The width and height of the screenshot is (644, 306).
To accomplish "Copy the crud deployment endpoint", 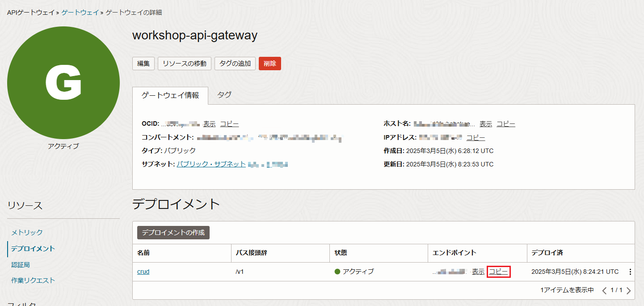I will [498, 272].
